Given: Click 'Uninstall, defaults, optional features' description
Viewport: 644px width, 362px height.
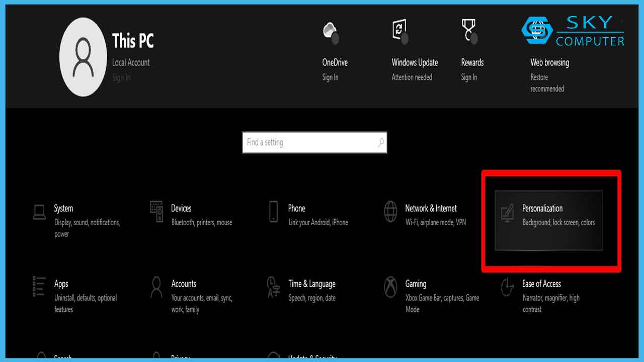Looking at the screenshot, I should coord(86,304).
